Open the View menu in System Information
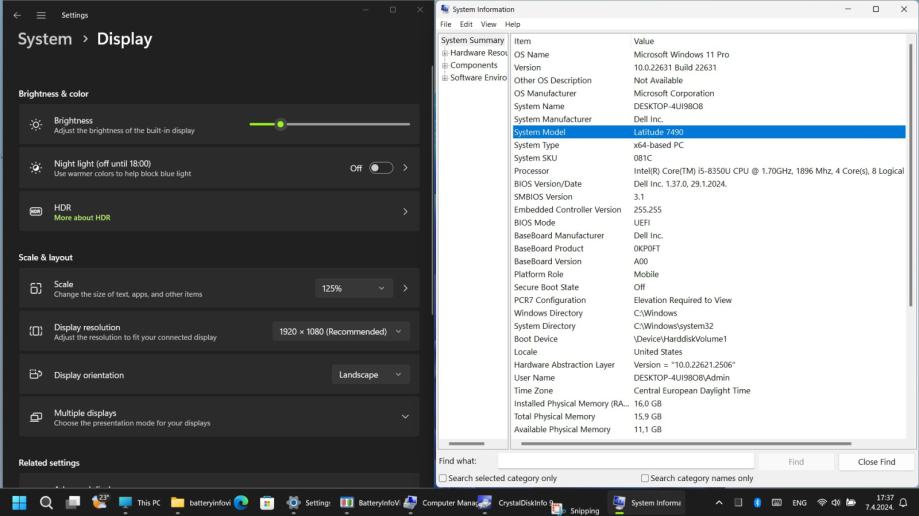Image resolution: width=919 pixels, height=516 pixels. coord(488,25)
